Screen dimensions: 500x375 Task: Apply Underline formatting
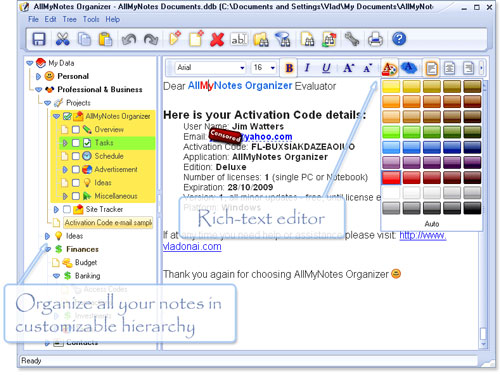(x=326, y=68)
